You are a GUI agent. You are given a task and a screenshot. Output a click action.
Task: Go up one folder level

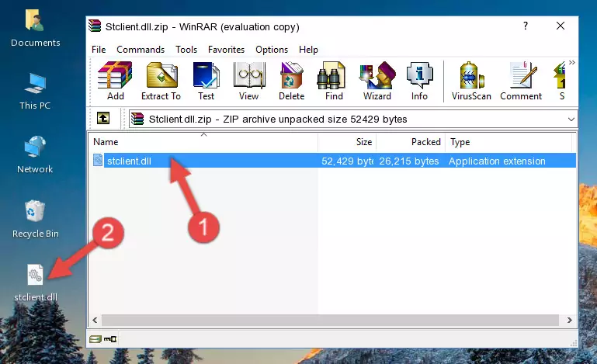pyautogui.click(x=102, y=119)
